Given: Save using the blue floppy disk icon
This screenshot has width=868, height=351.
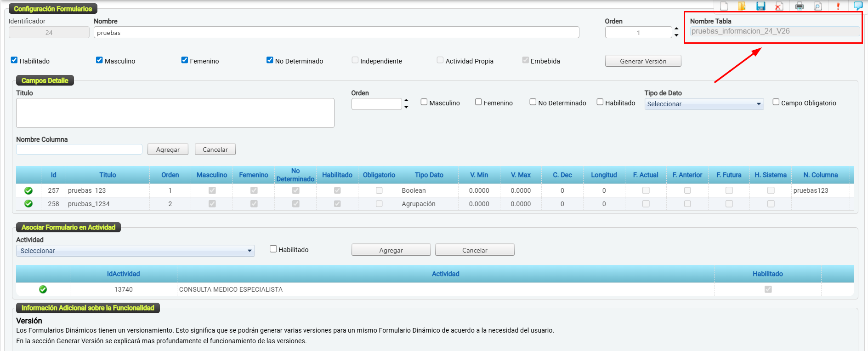Looking at the screenshot, I should (761, 6).
